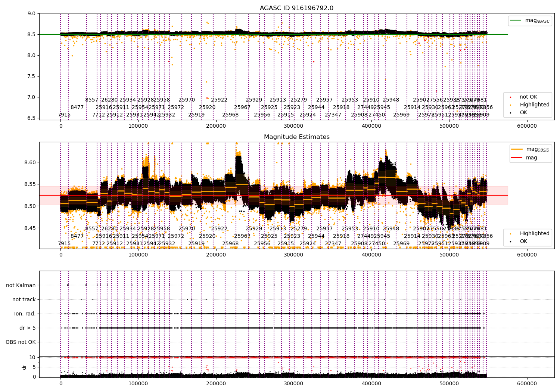Image resolution: width=560 pixels, height=392 pixels.
Task: Click obsid label '25948' in top plot
Action: 391,100
